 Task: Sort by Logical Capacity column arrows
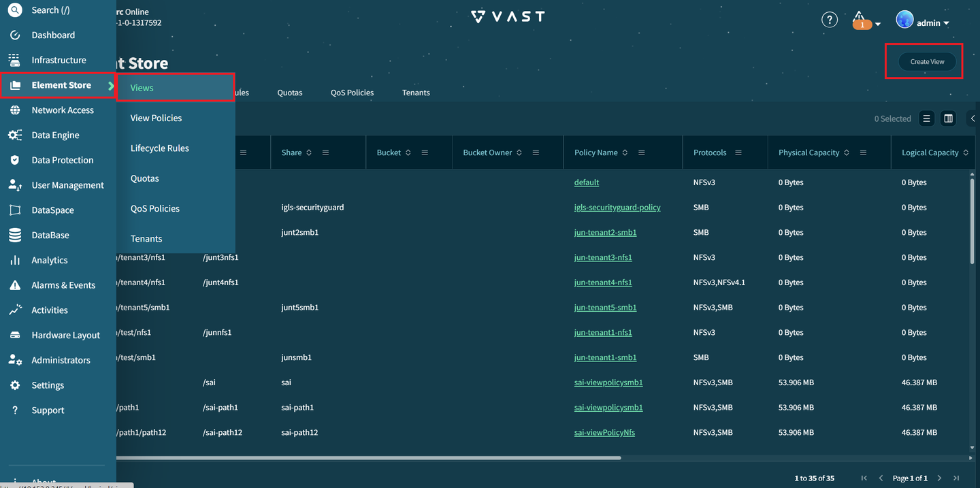(966, 152)
